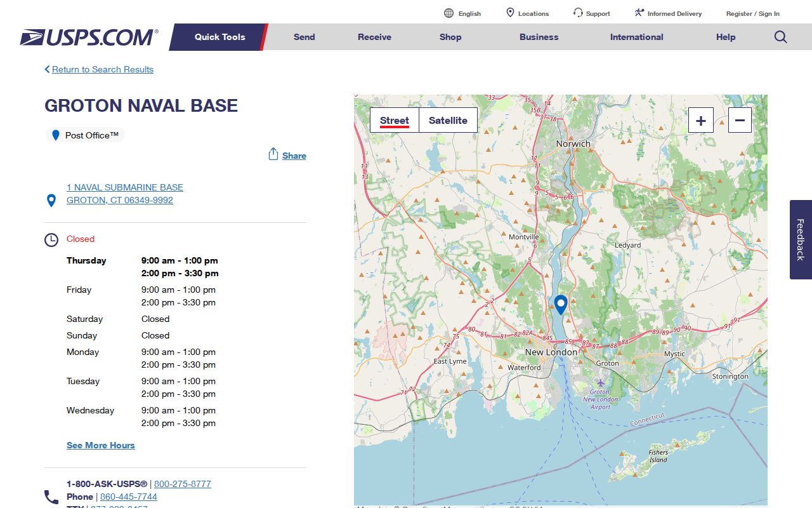Screen dimensions: 812x508
Task: Click the telephone handset icon
Action: tap(51, 497)
